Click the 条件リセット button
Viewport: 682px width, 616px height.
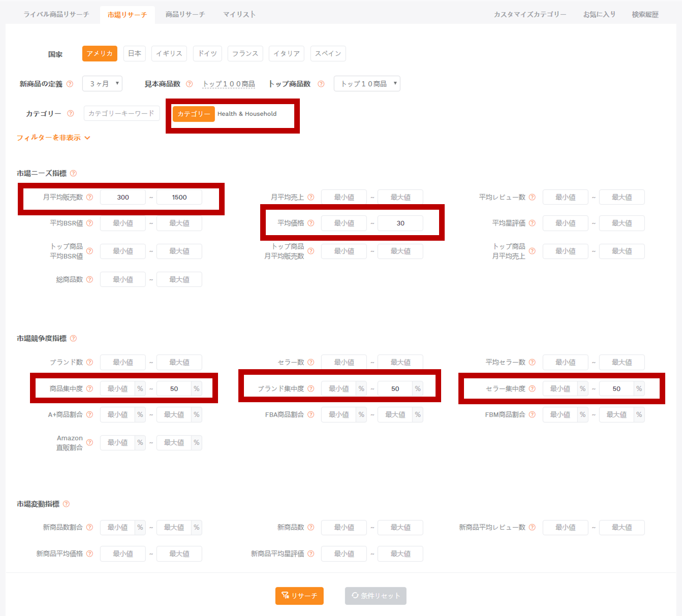coord(376,596)
